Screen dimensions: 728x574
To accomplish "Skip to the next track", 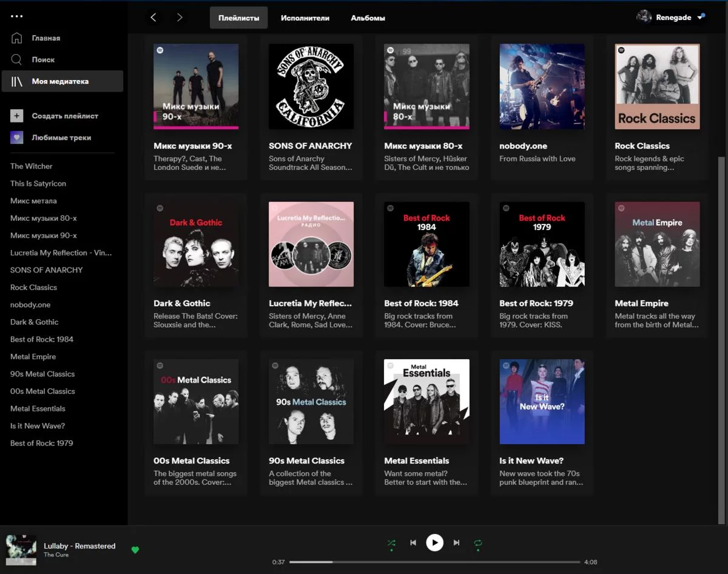I will [456, 542].
